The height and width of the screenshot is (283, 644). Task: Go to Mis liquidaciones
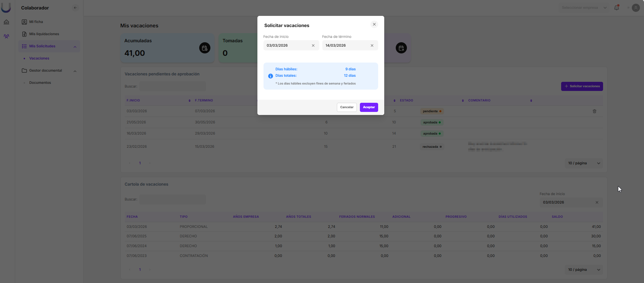coord(44,34)
